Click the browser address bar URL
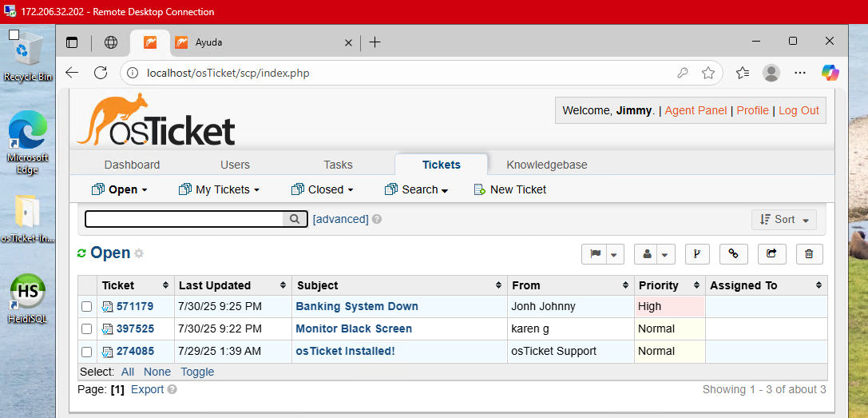 click(x=228, y=73)
